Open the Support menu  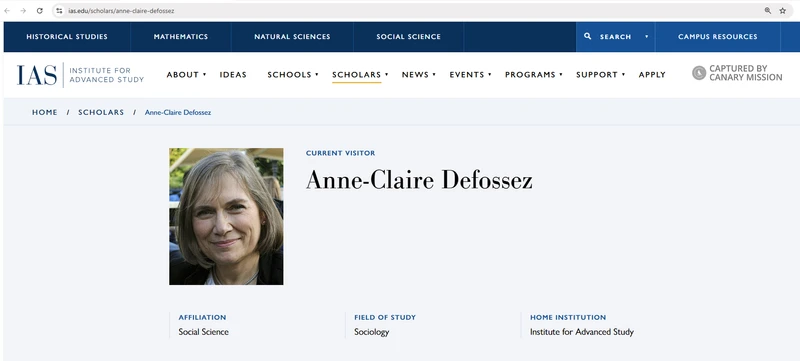tap(597, 74)
